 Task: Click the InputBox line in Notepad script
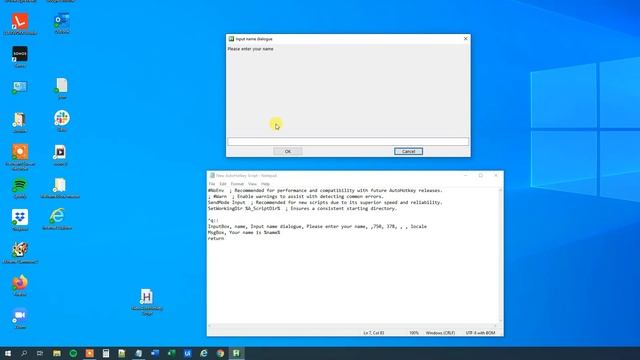[317, 226]
